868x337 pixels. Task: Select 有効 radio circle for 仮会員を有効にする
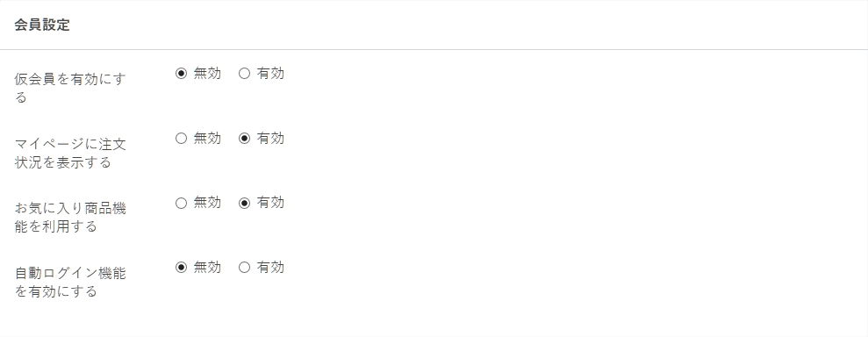[x=244, y=74]
